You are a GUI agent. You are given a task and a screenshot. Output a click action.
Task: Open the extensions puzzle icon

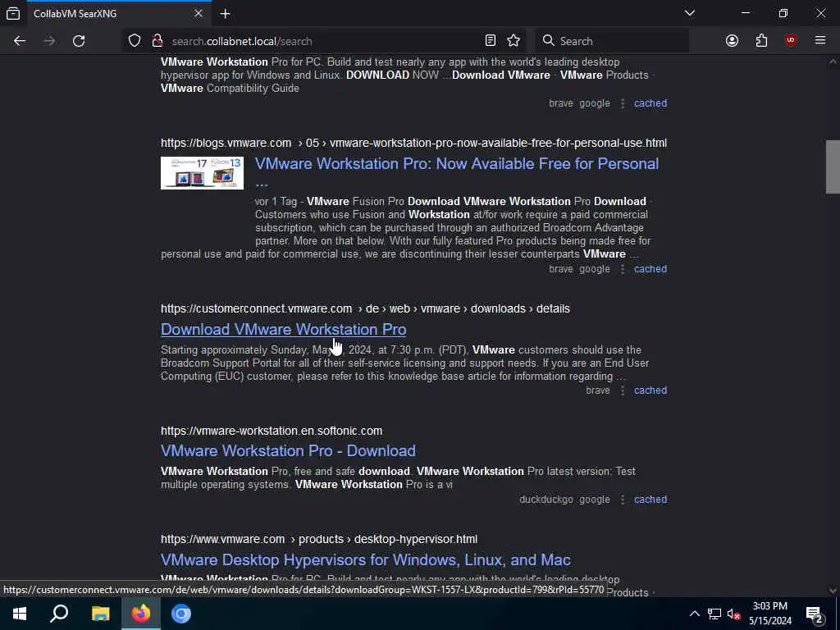[761, 41]
